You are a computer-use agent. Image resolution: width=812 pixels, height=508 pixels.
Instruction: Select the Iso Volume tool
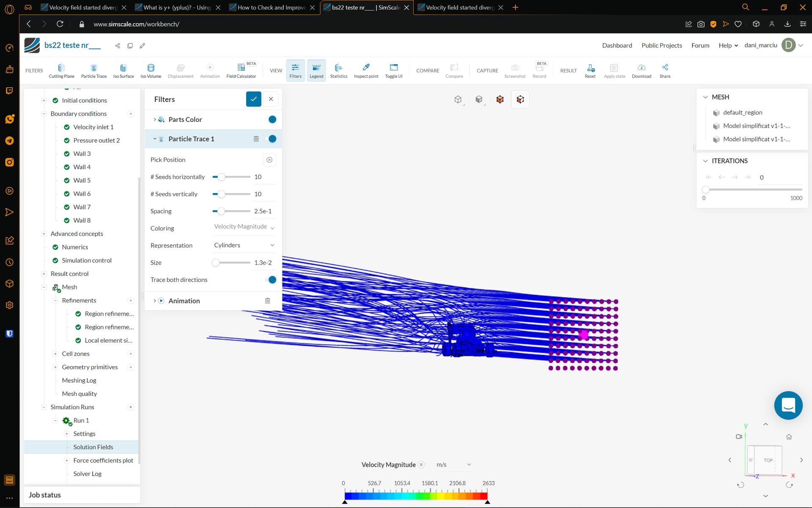point(151,70)
